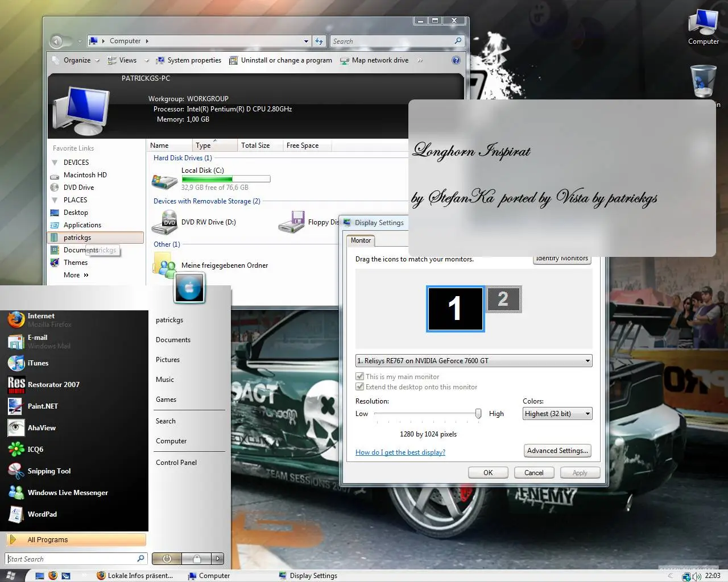Viewport: 728px width, 582px height.
Task: Click the Resolution slider handle
Action: coord(478,414)
